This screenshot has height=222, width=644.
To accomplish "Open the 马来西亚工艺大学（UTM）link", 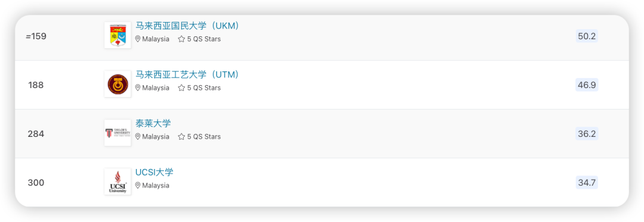I will point(187,74).
